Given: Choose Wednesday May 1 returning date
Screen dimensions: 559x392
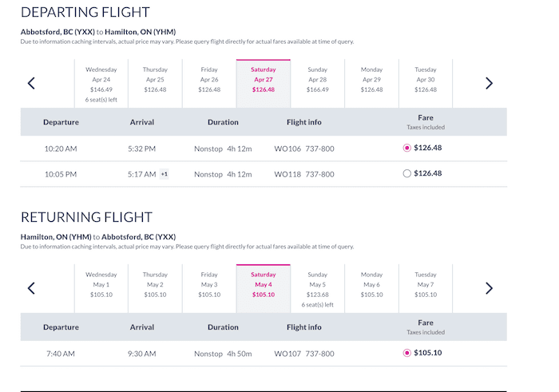Looking at the screenshot, I should click(101, 289).
